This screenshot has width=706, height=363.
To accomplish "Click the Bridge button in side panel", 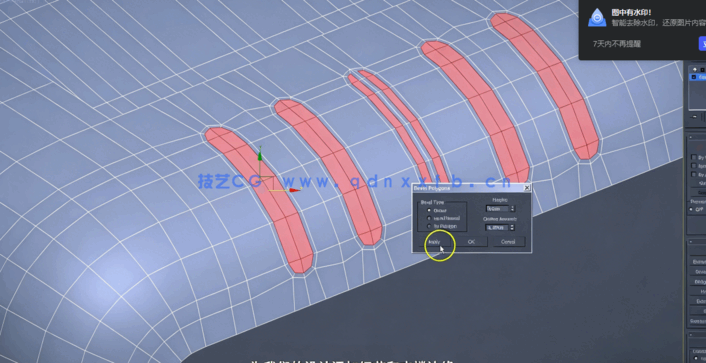I will tap(698, 281).
